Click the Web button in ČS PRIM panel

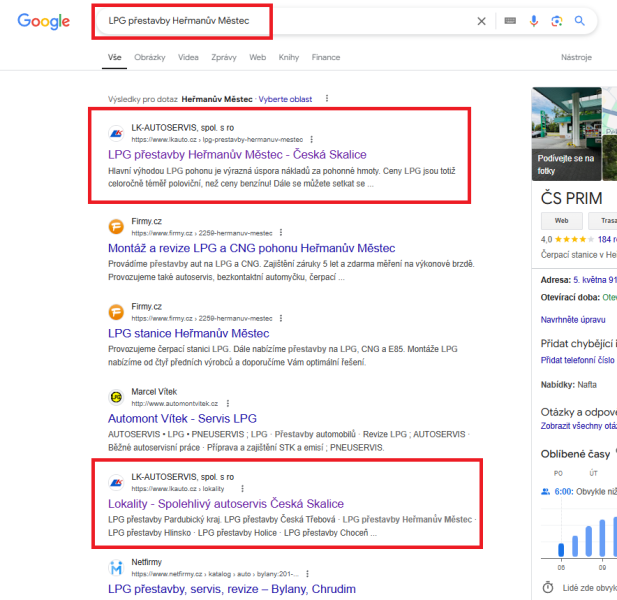[562, 221]
